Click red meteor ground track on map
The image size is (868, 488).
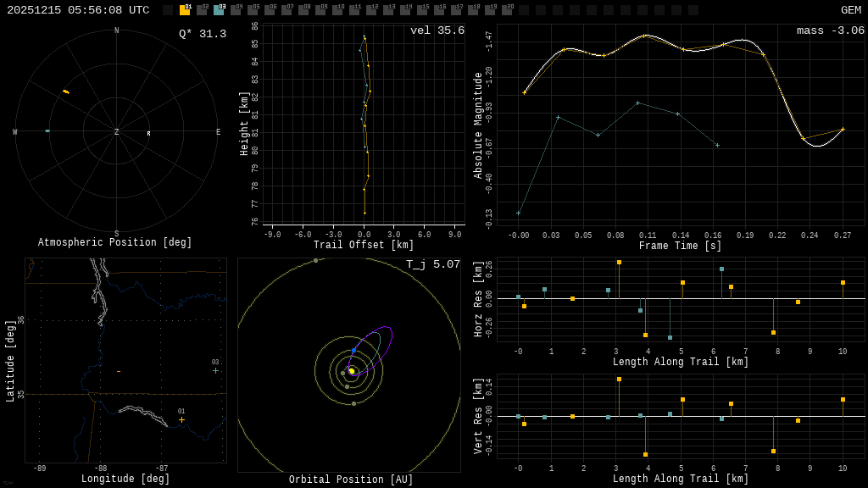[119, 371]
